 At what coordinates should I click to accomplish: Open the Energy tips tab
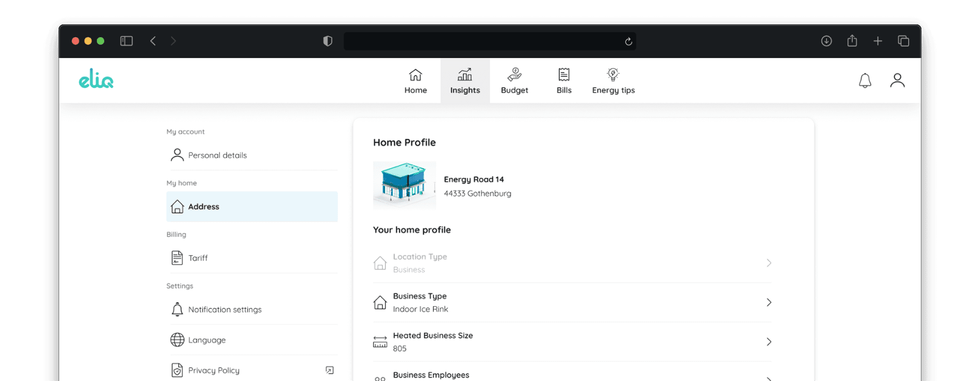[x=614, y=81]
